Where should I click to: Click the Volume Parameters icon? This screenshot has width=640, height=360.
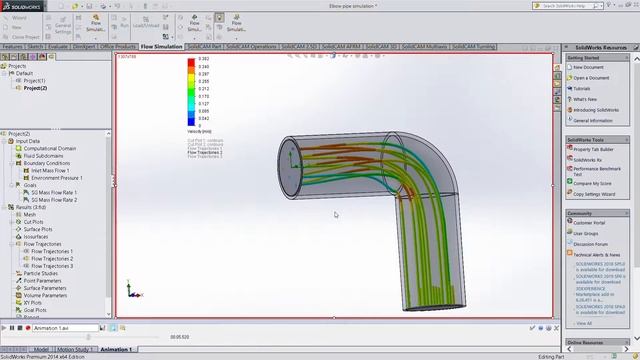click(18, 296)
